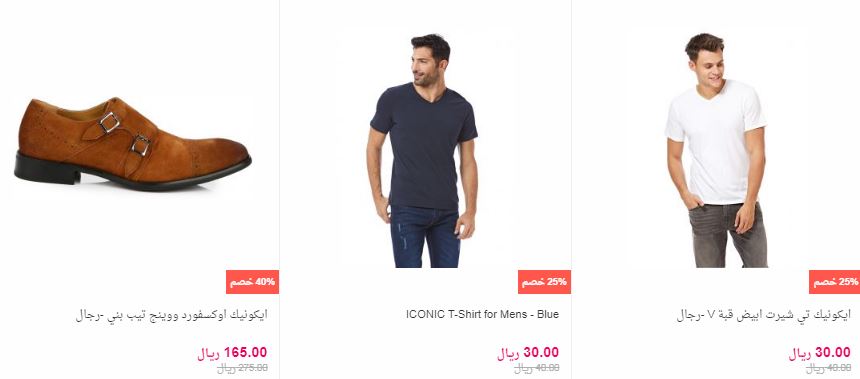
Task: Open the ايكونيك اوكسفورد ووينج تيب بني title
Action: (x=172, y=315)
